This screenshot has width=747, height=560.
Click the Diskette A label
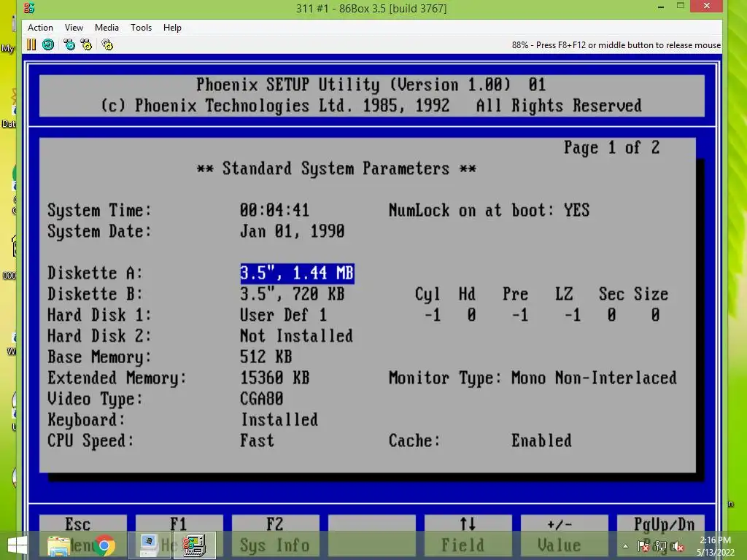[95, 273]
